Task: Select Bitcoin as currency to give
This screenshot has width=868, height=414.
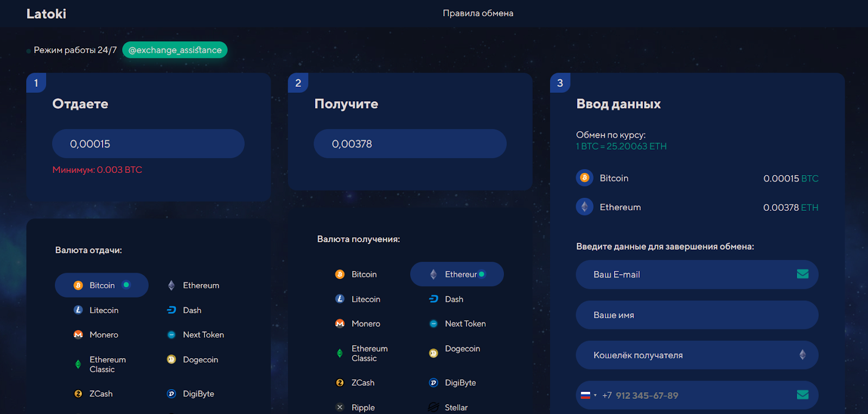Action: pos(101,285)
